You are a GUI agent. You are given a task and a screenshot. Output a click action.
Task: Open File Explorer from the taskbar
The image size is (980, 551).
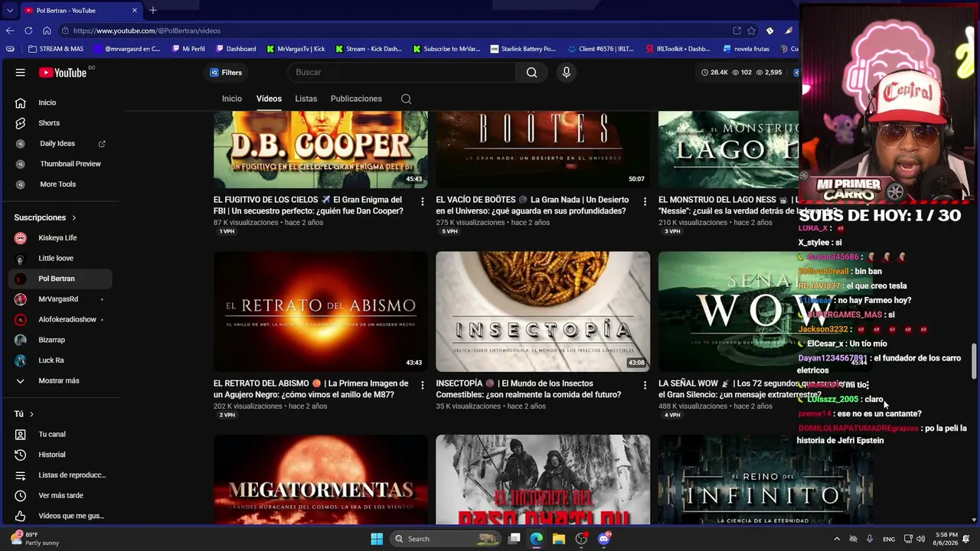pyautogui.click(x=559, y=539)
